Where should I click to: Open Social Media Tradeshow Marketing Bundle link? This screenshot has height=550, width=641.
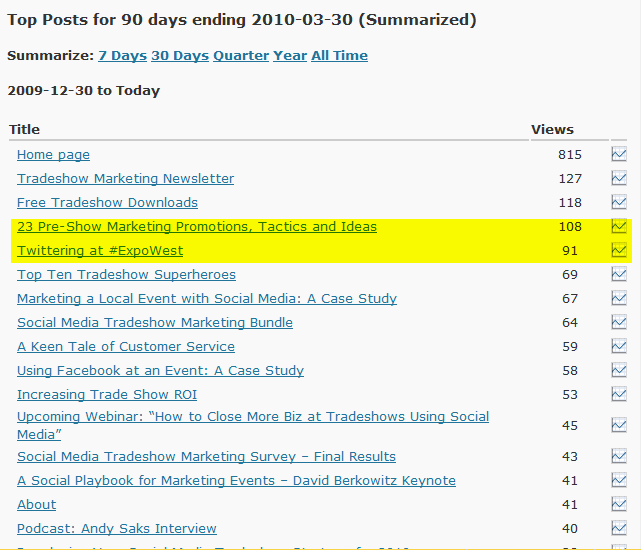point(155,323)
